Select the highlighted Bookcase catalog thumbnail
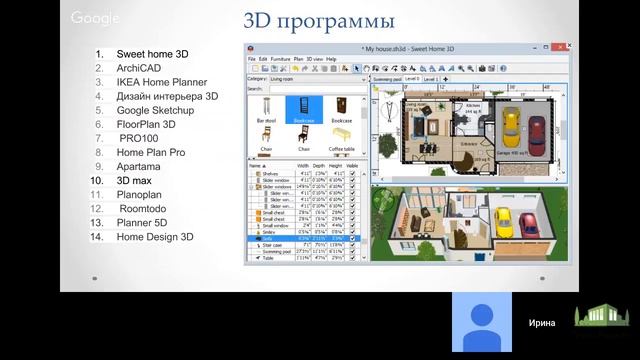Viewport: 640px width, 360px height. point(304,110)
